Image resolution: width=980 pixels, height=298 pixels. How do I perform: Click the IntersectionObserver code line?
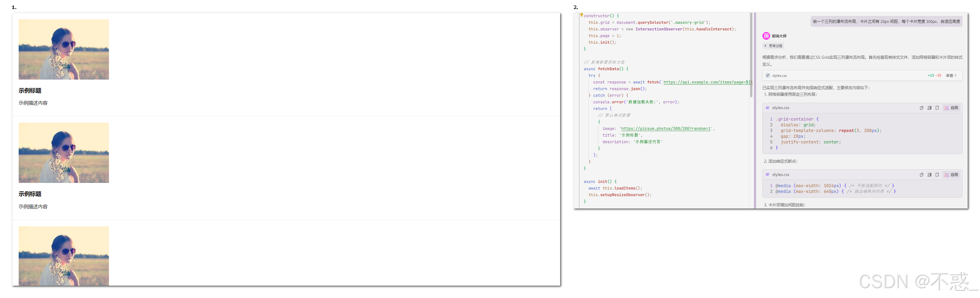[x=662, y=29]
